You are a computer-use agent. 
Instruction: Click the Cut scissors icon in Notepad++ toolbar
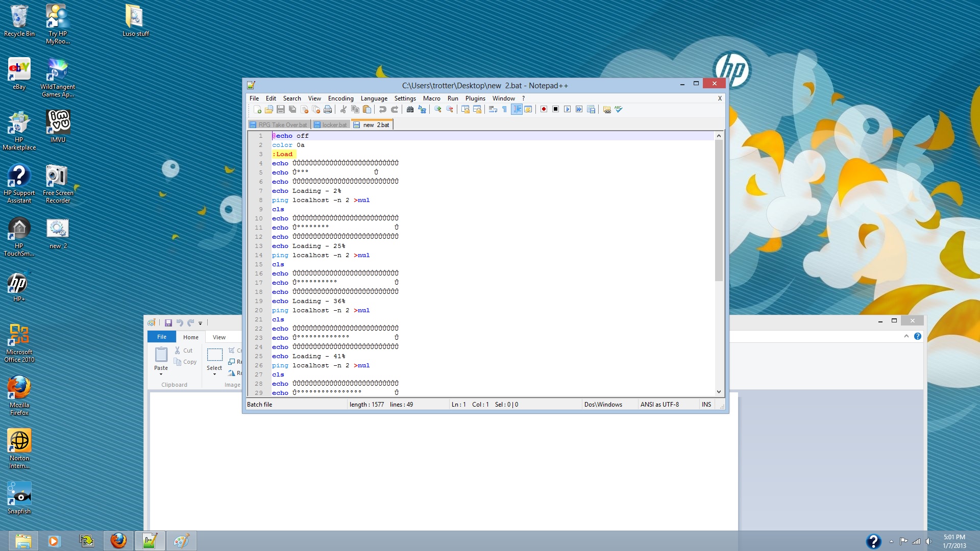tap(344, 109)
